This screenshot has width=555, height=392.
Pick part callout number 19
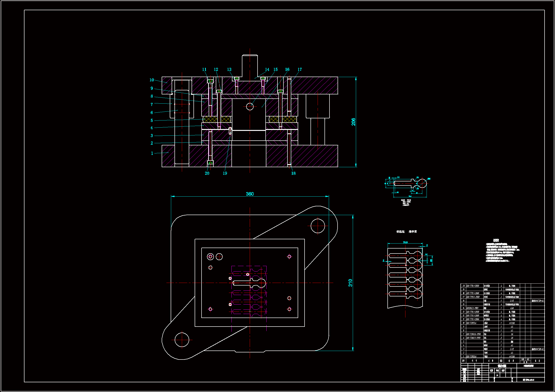(x=225, y=173)
